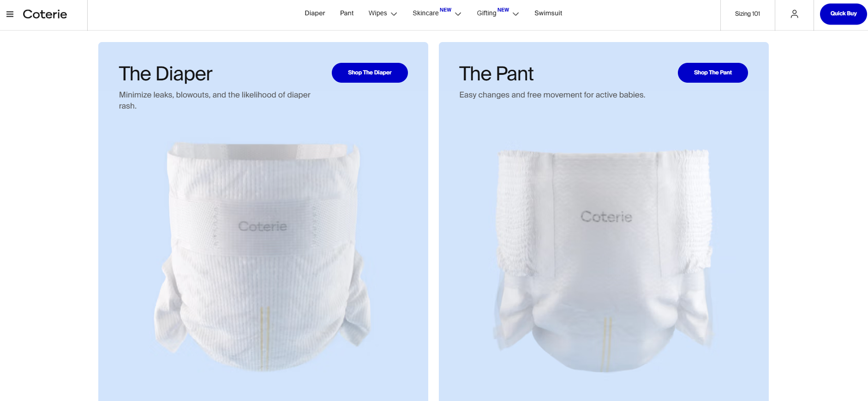
Task: Open the Diaper nav item
Action: click(315, 13)
